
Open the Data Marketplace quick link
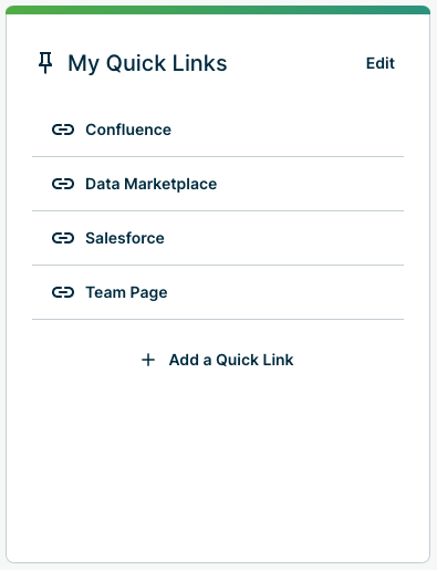tap(218, 184)
